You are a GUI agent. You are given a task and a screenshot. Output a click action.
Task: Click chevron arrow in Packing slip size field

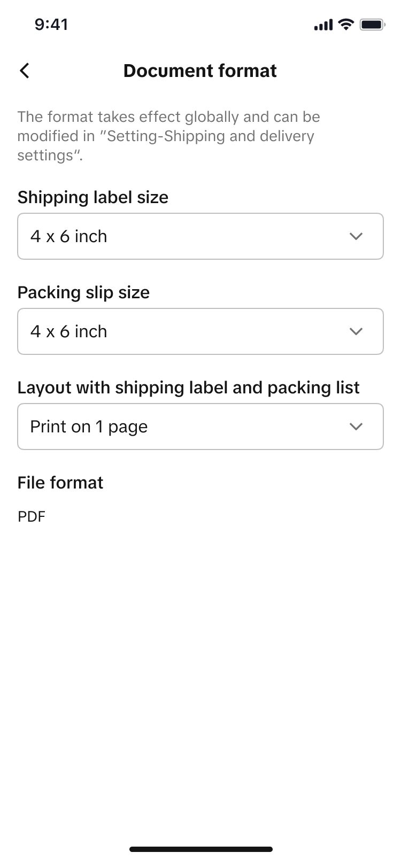[356, 331]
